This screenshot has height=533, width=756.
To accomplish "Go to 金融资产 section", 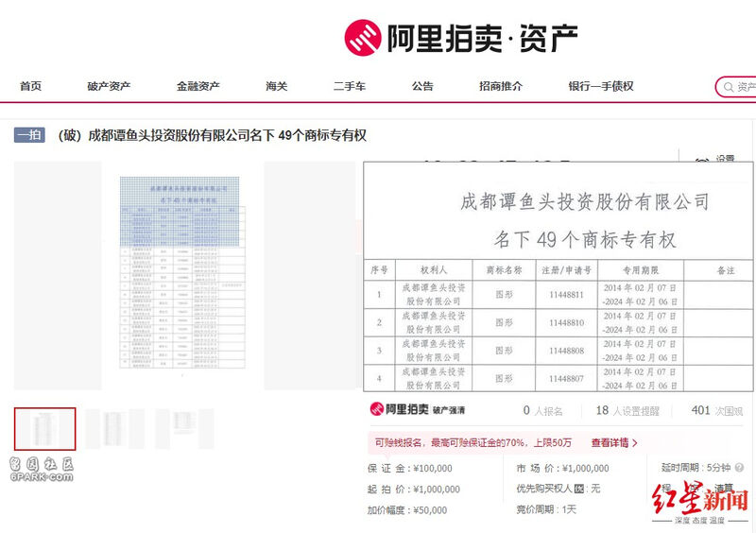I will point(198,86).
